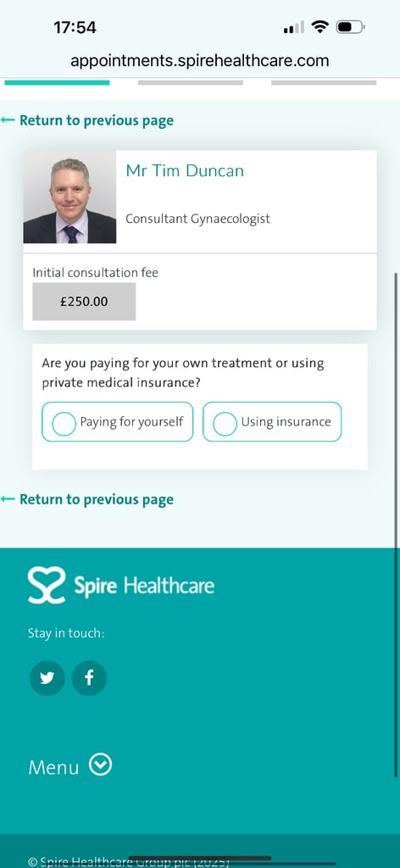The height and width of the screenshot is (868, 400).
Task: Expand the footer Menu chevron
Action: point(101,765)
